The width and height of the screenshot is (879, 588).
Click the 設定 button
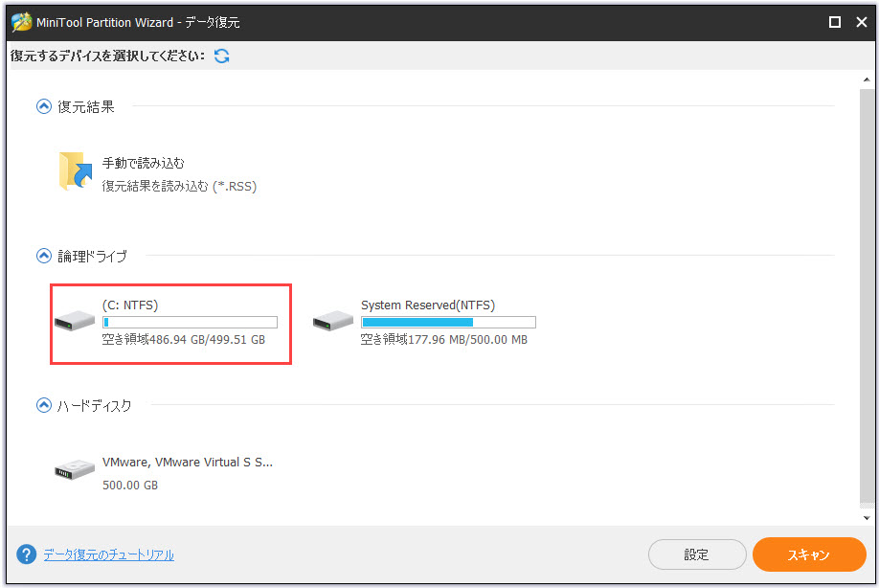[697, 554]
